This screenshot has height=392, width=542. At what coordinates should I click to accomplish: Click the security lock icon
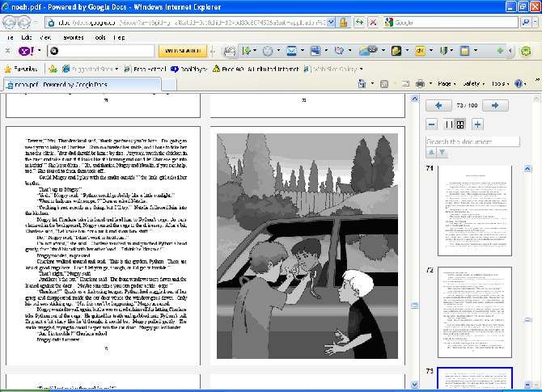[343, 23]
